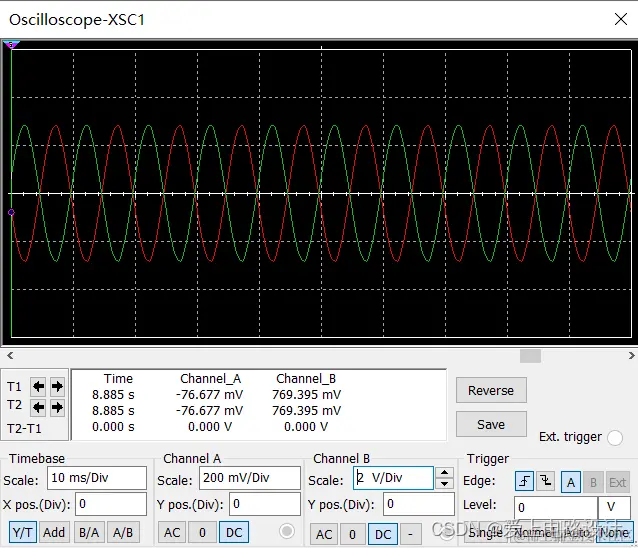Select rising edge trigger icon

click(524, 482)
